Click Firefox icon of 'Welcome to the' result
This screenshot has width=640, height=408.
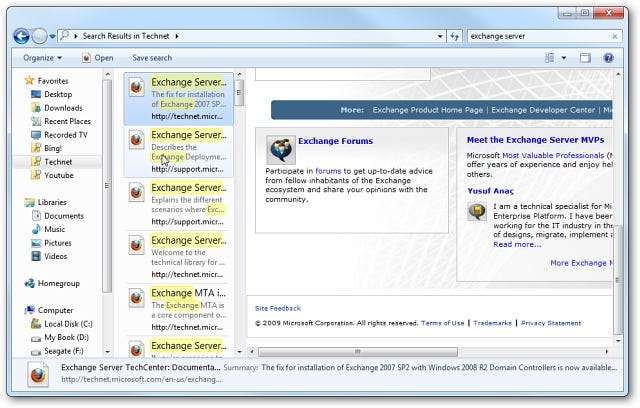pyautogui.click(x=136, y=245)
